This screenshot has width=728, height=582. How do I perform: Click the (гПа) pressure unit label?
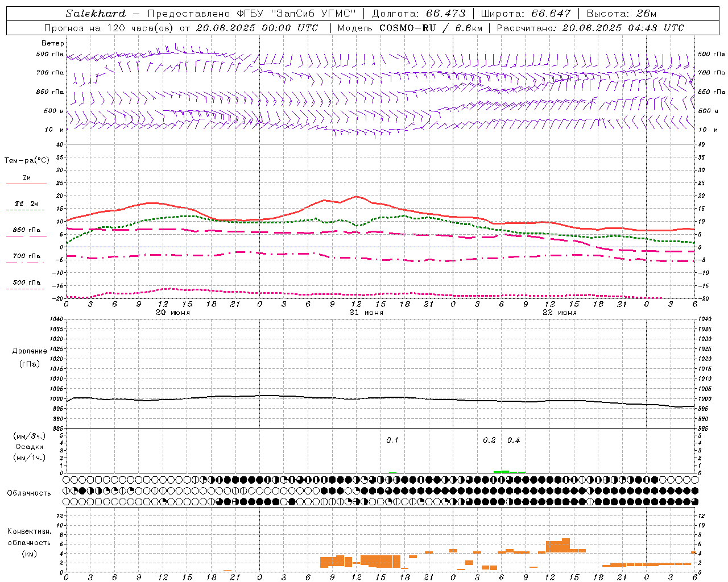(30, 364)
